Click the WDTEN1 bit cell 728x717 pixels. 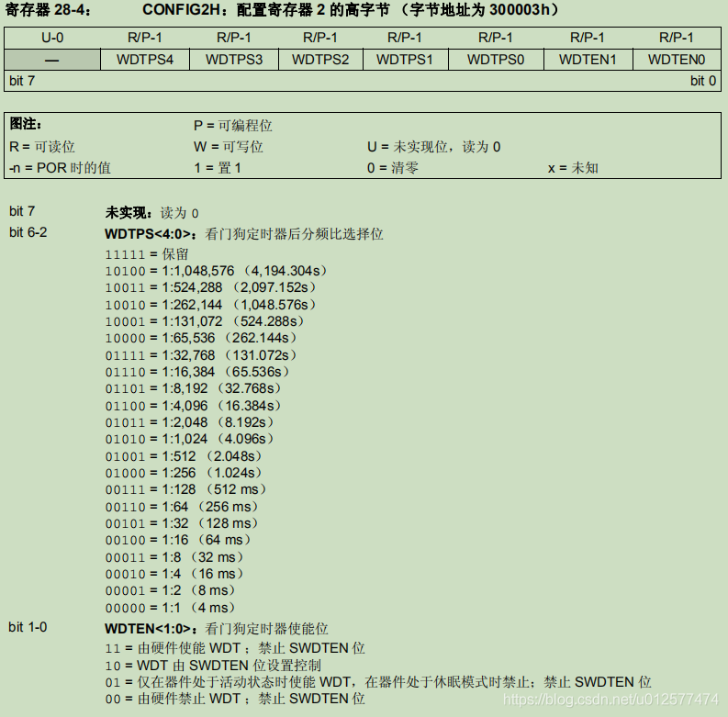(588, 60)
